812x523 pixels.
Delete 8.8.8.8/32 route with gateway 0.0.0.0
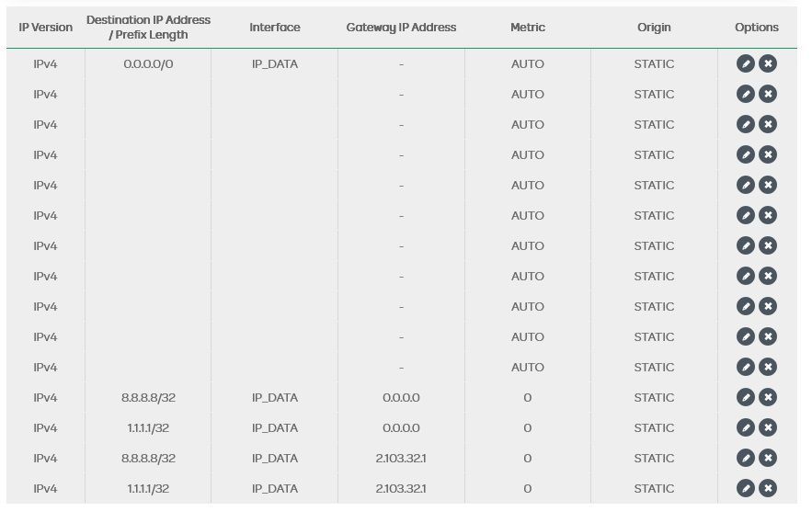click(768, 397)
